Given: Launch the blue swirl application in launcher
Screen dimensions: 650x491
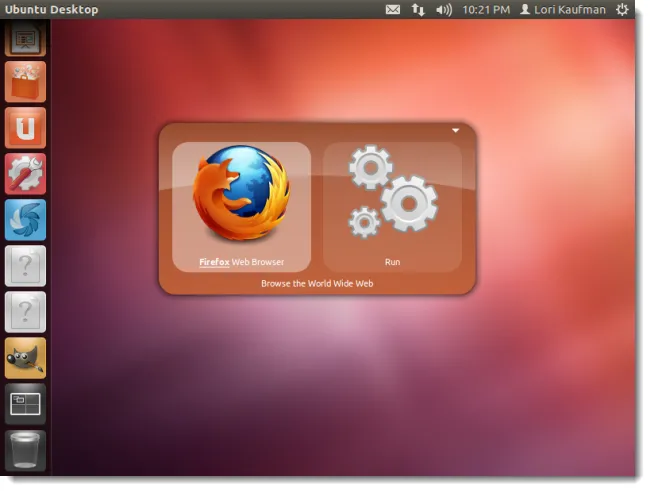Looking at the screenshot, I should tap(25, 220).
